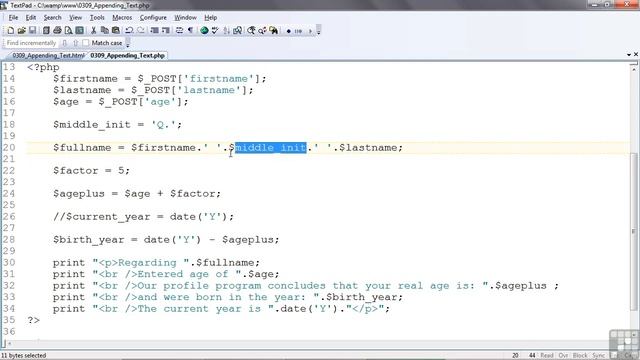640x360 pixels.
Task: Open the Help menu
Action: point(210,18)
